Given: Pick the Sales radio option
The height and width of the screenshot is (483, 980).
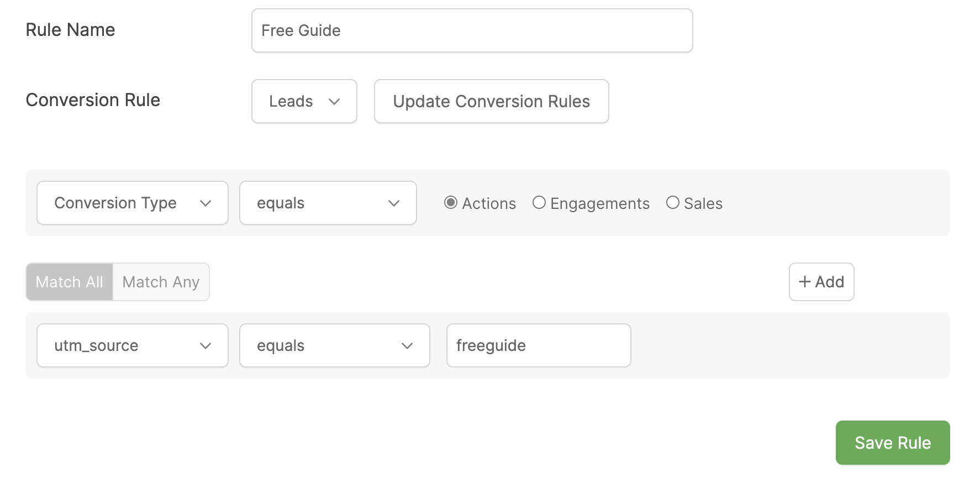Looking at the screenshot, I should (673, 203).
